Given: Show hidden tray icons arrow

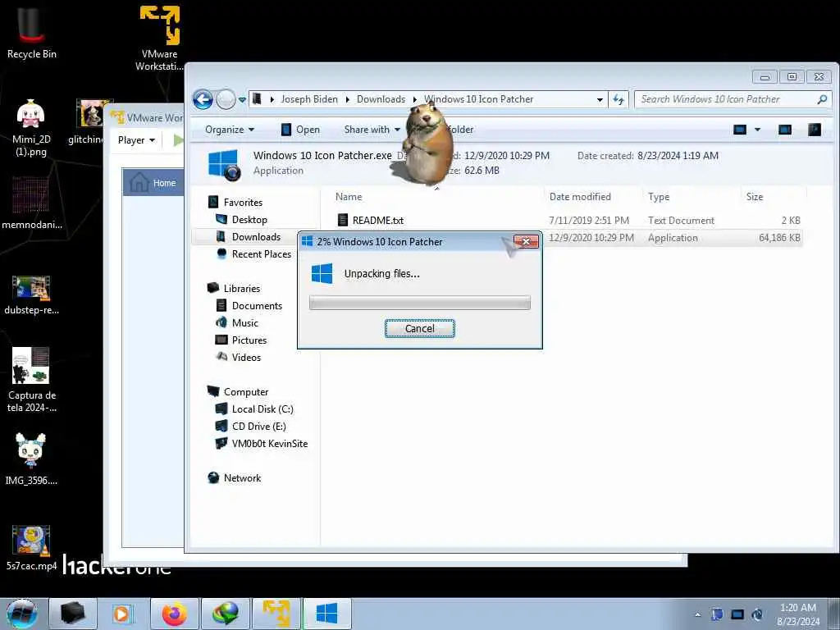Looking at the screenshot, I should pyautogui.click(x=697, y=614).
